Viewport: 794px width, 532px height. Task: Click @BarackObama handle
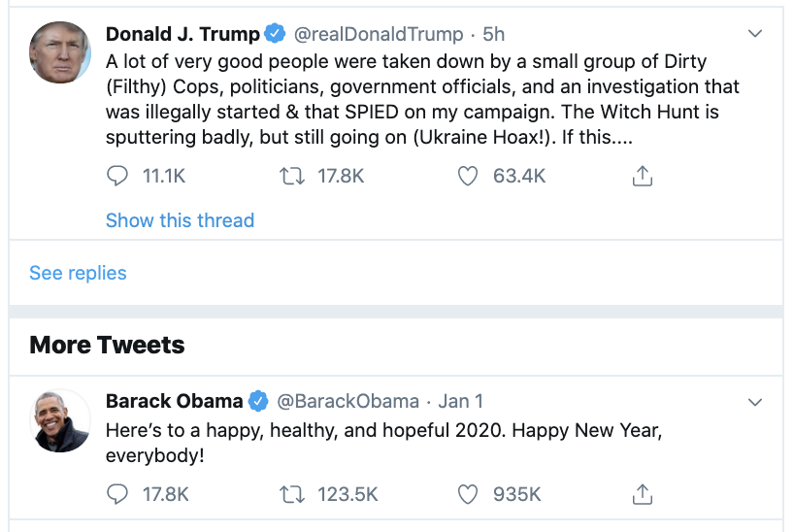coord(348,401)
